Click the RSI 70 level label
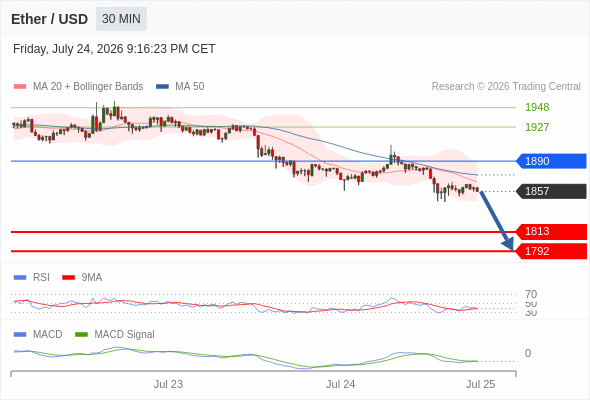The image size is (590, 400). (x=531, y=294)
